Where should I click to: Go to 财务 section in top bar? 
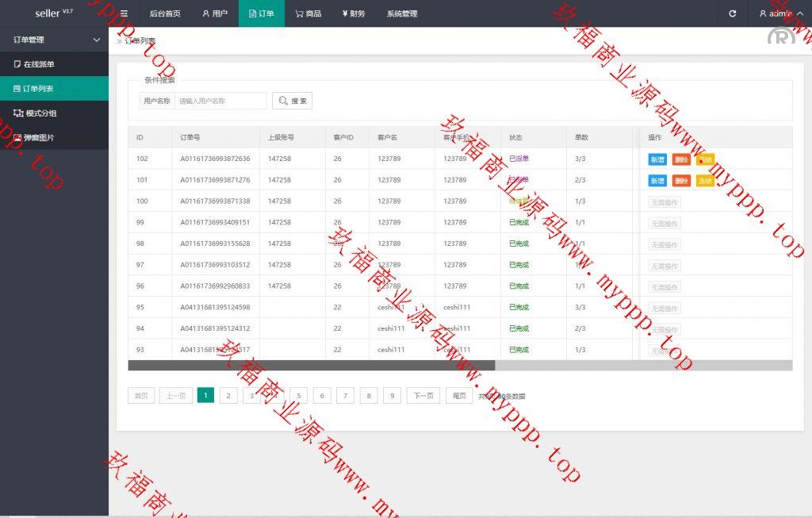[354, 13]
